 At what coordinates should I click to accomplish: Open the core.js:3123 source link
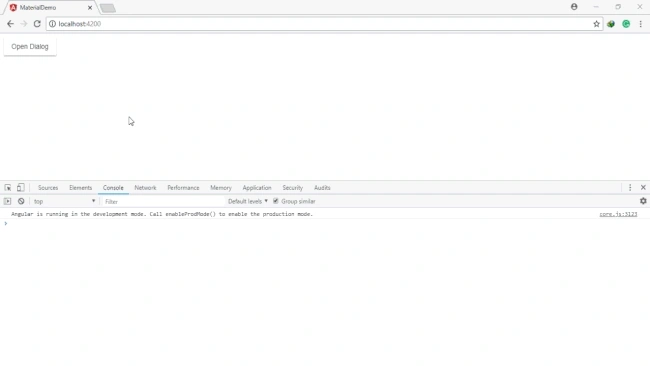[618, 214]
